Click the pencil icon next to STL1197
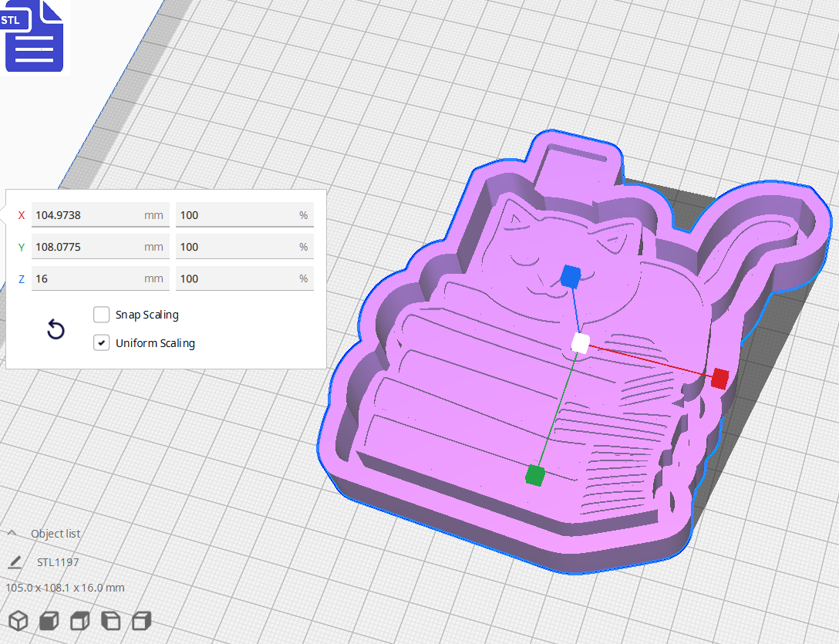Viewport: 839px width, 644px height. tap(14, 561)
